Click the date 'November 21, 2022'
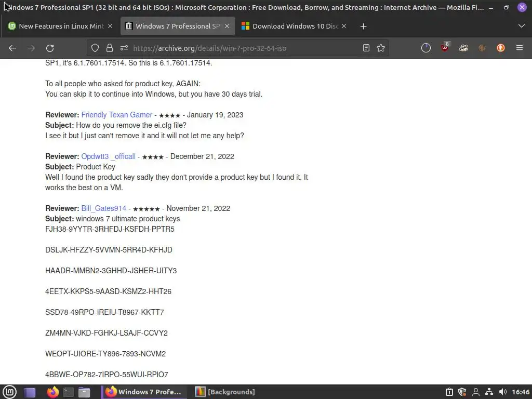 [198, 208]
